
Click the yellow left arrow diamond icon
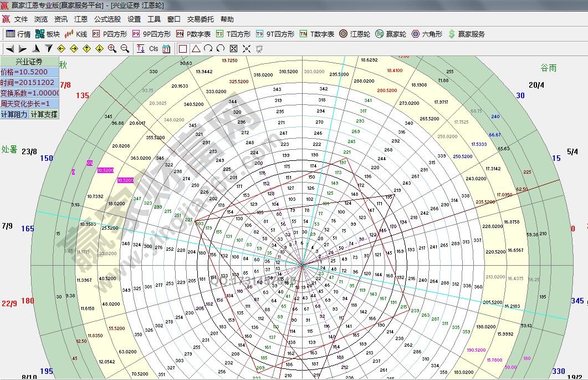click(62, 49)
